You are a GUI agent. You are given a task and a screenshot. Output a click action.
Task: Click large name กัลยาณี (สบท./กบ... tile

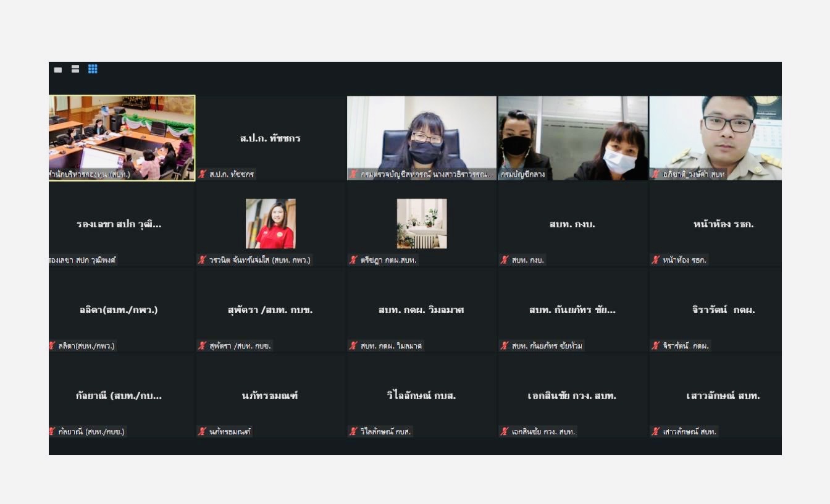pyautogui.click(x=119, y=396)
